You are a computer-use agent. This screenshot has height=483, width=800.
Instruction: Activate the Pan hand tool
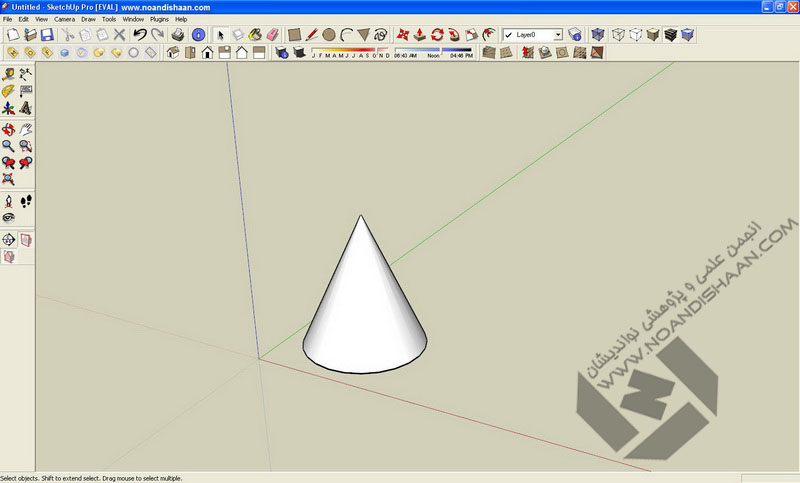click(x=25, y=129)
